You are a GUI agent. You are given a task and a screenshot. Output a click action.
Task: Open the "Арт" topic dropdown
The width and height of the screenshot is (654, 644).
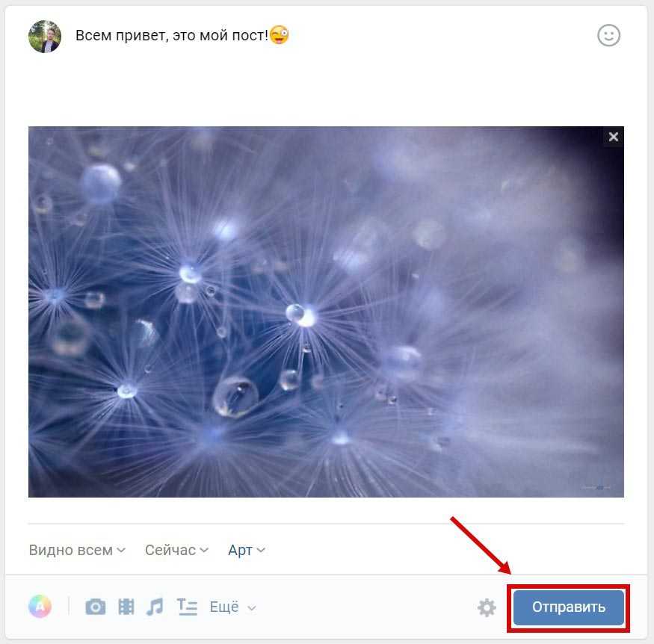(x=247, y=550)
